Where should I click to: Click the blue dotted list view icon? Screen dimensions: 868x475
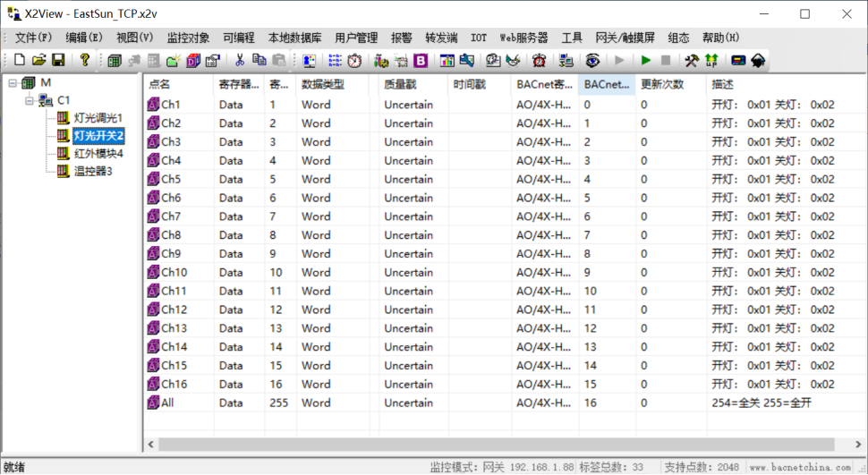(x=335, y=60)
